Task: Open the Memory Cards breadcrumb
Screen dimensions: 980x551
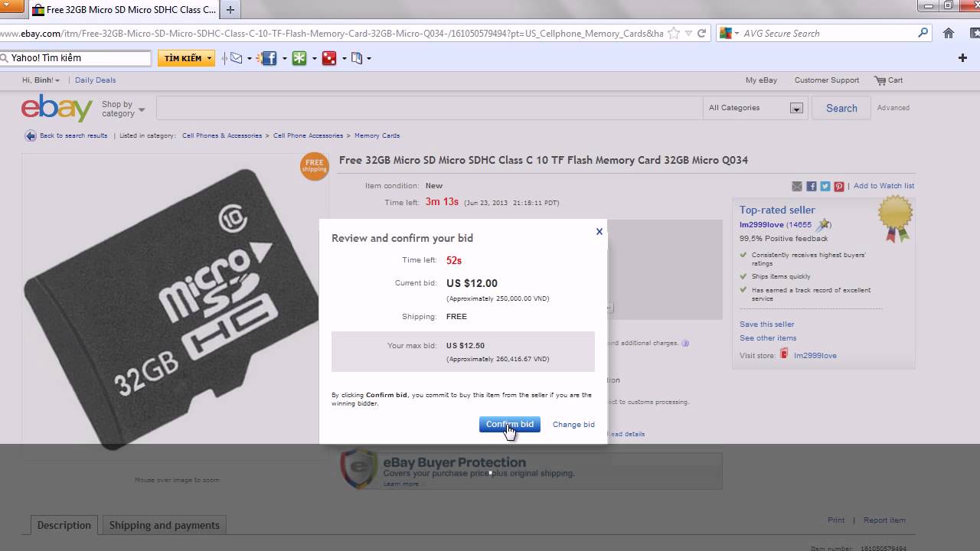Action: click(x=377, y=135)
